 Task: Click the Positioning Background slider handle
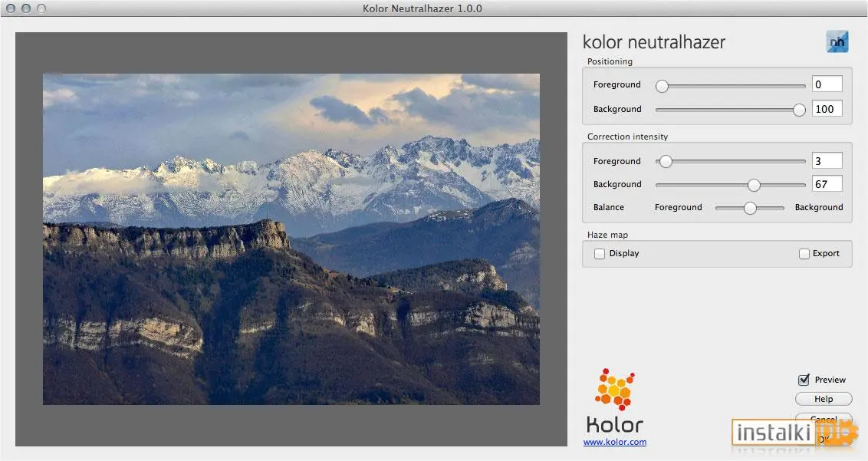[799, 110]
